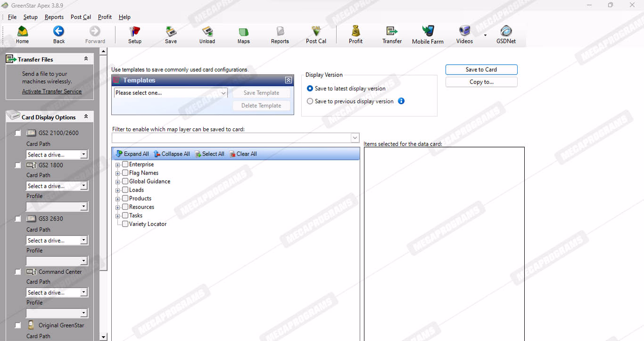Expand the Resources tree node
The height and width of the screenshot is (341, 644).
coord(118,207)
